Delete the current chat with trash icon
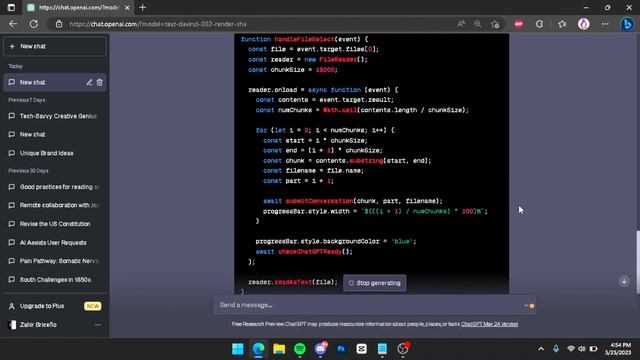Image resolution: width=640 pixels, height=360 pixels. pyautogui.click(x=100, y=82)
